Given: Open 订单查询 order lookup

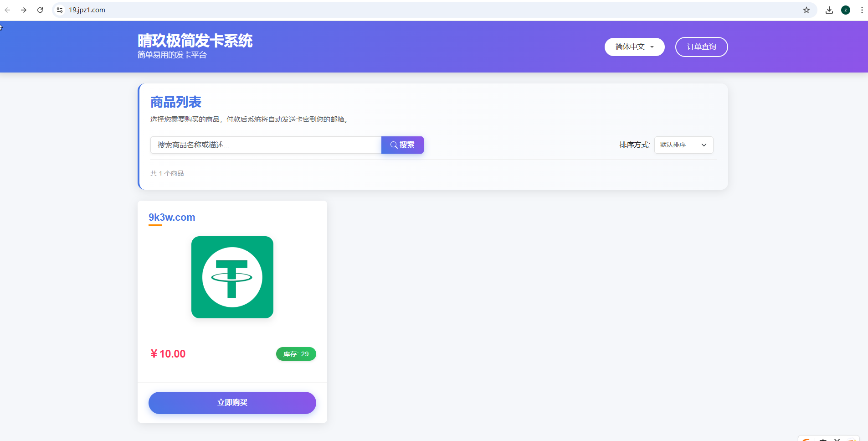Looking at the screenshot, I should click(x=701, y=47).
